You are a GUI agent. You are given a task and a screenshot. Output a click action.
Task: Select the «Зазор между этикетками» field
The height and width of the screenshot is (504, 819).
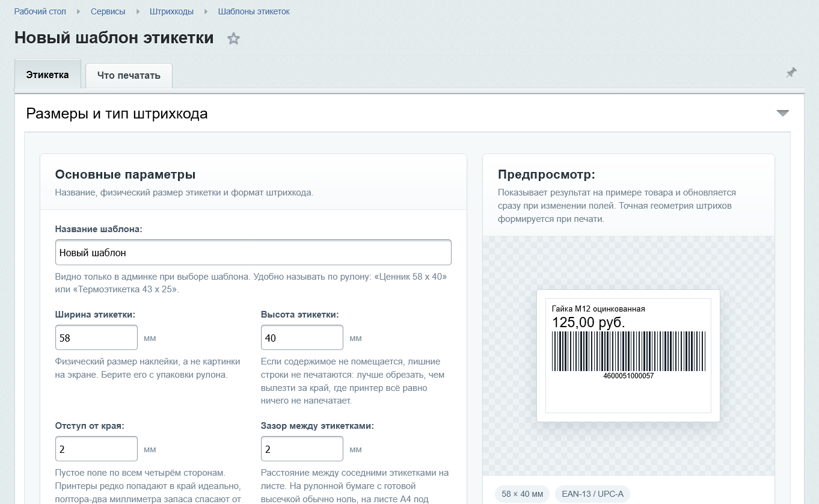pyautogui.click(x=302, y=449)
